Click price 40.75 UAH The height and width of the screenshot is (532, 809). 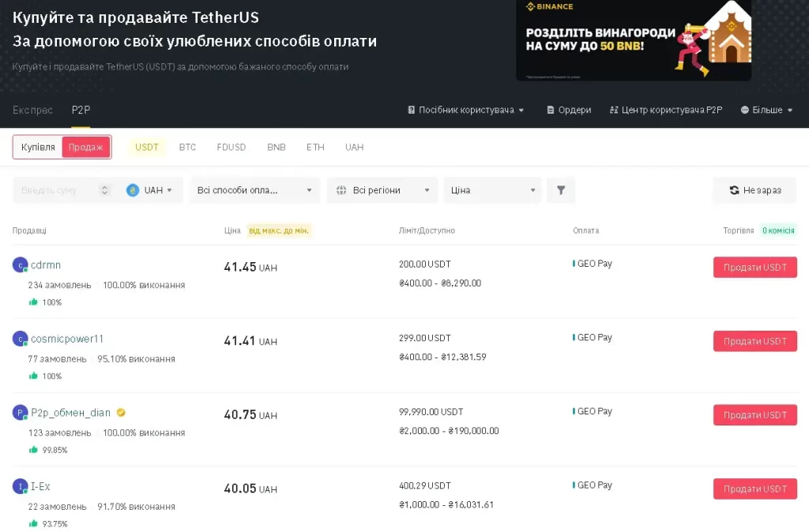[x=250, y=415]
